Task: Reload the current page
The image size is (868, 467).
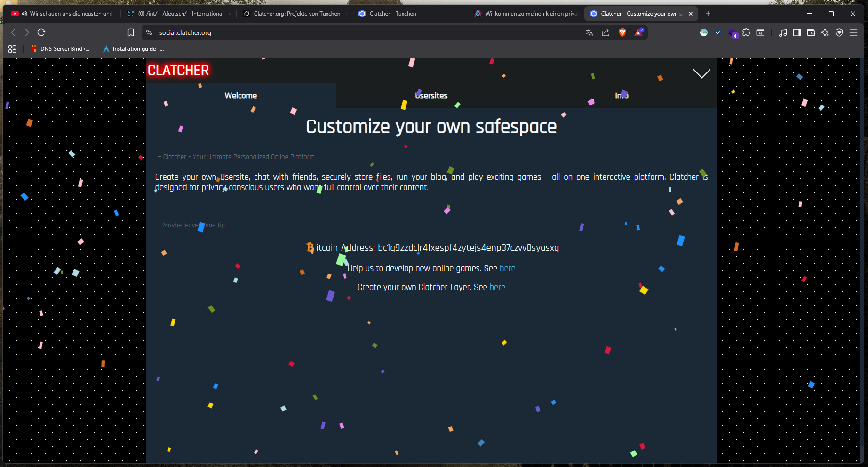Action: point(41,32)
